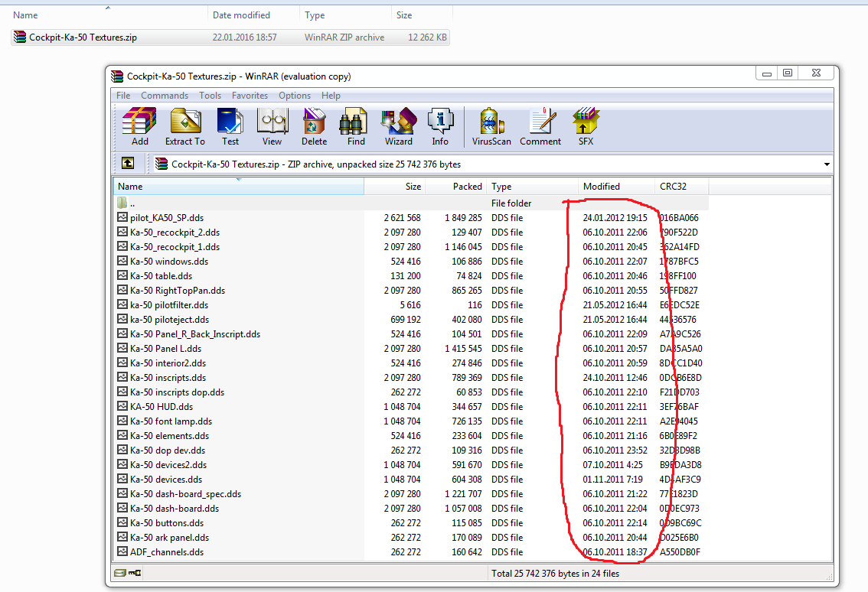Click the key password icon in status bar
Screen dimensions: 868x592
point(135,573)
